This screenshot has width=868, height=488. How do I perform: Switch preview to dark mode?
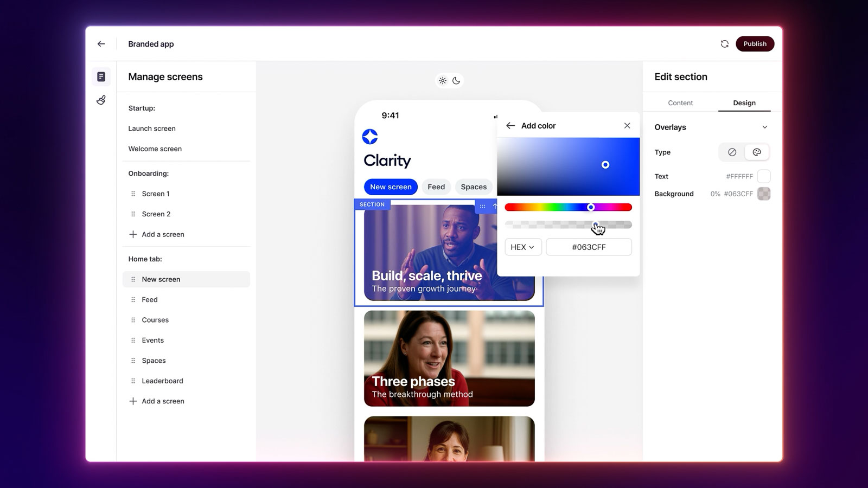[457, 80]
